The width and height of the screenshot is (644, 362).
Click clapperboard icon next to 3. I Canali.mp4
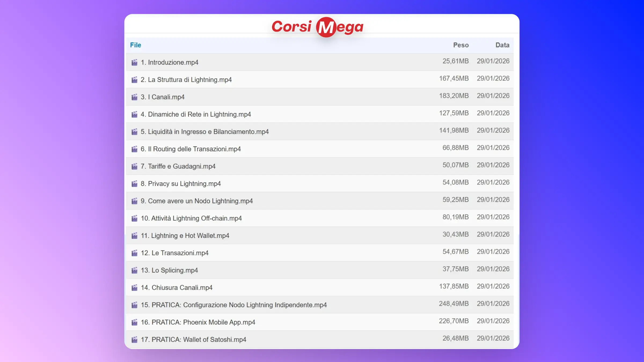134,97
